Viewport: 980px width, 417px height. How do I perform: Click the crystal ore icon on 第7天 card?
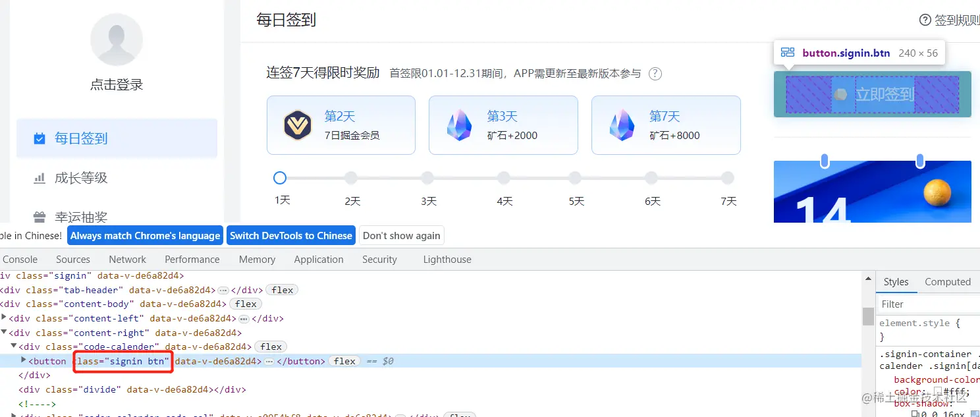pos(622,125)
